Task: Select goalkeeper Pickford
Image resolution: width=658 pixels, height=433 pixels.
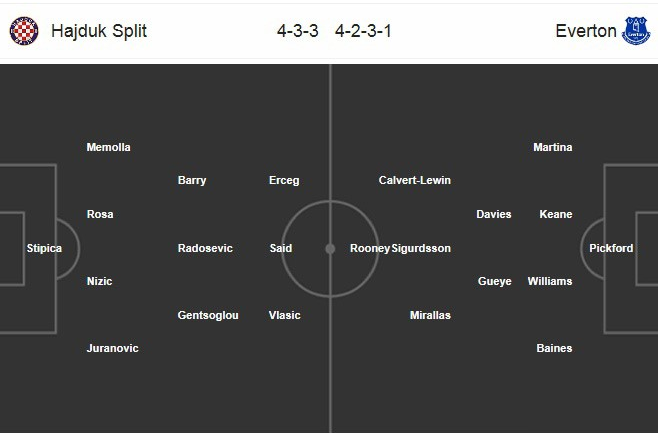Action: (x=611, y=248)
